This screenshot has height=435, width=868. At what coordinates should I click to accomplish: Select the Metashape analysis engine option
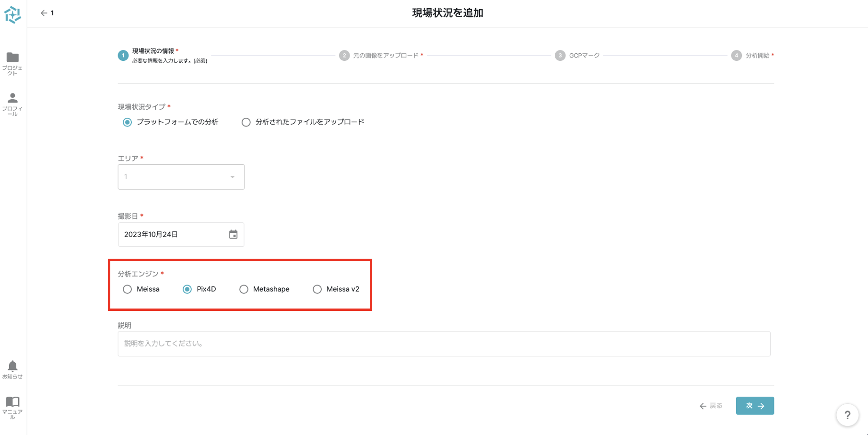pyautogui.click(x=244, y=289)
